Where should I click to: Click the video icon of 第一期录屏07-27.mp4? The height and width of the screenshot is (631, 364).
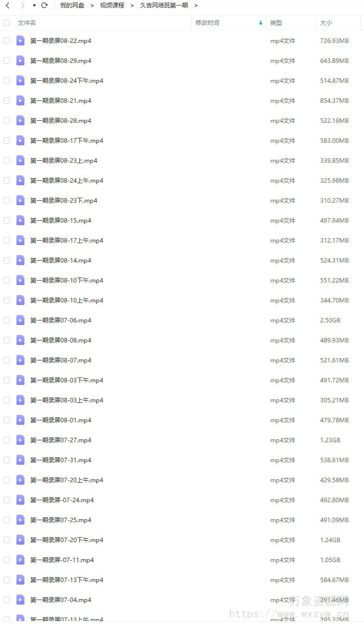click(x=20, y=440)
